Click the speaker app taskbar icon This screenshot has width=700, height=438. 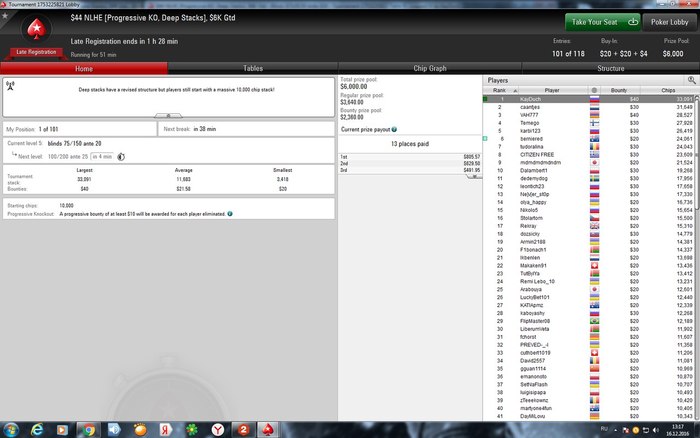pyautogui.click(x=114, y=430)
